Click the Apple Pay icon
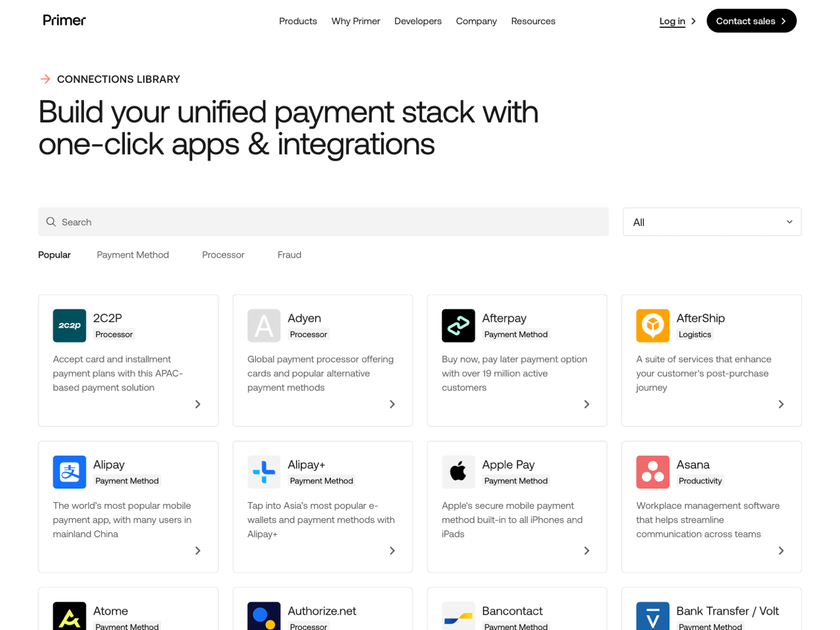 pos(458,472)
